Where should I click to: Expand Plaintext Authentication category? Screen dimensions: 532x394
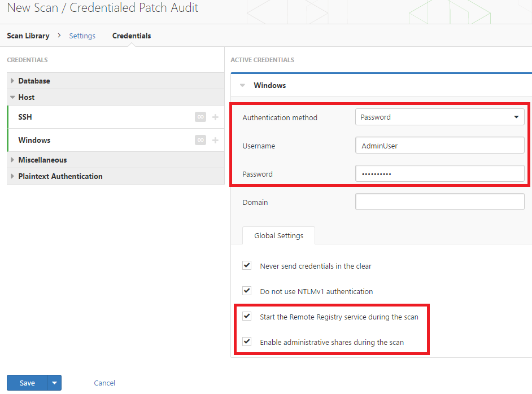click(115, 176)
